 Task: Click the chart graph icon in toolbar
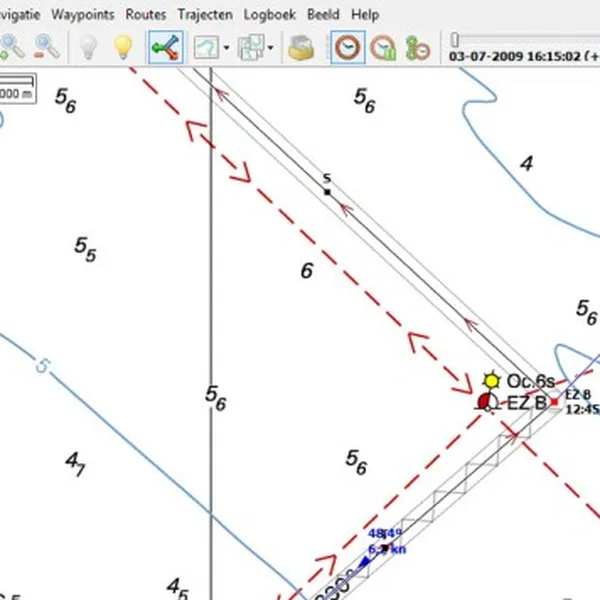pyautogui.click(x=206, y=46)
